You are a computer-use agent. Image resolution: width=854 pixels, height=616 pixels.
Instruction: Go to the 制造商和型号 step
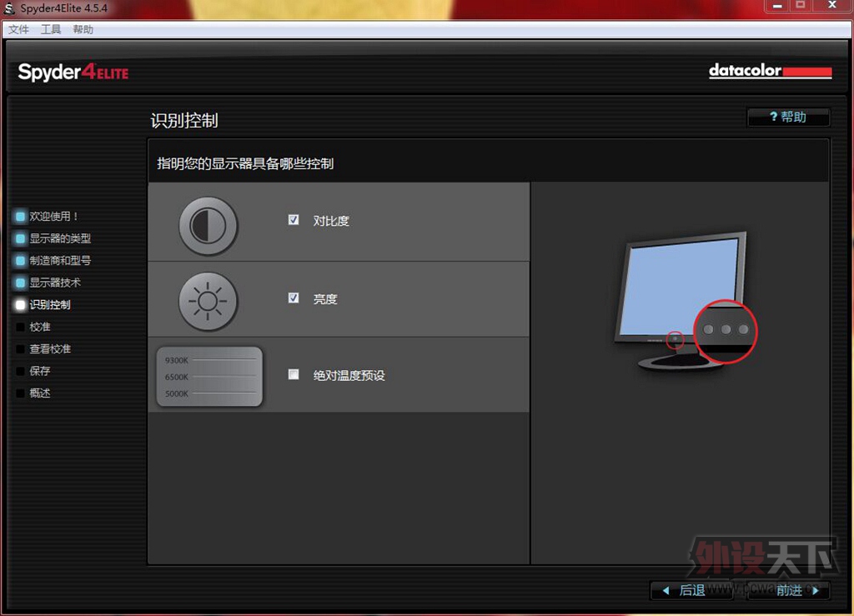pyautogui.click(x=60, y=261)
